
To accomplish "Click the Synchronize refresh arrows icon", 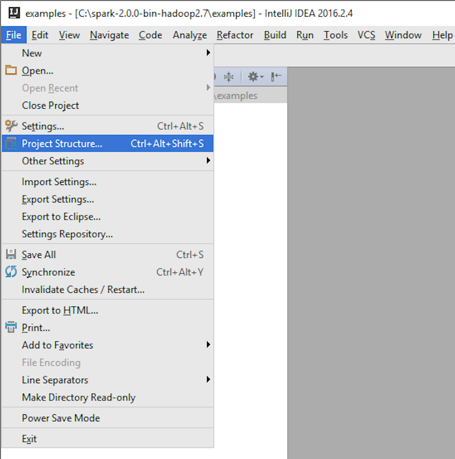I will (x=11, y=272).
